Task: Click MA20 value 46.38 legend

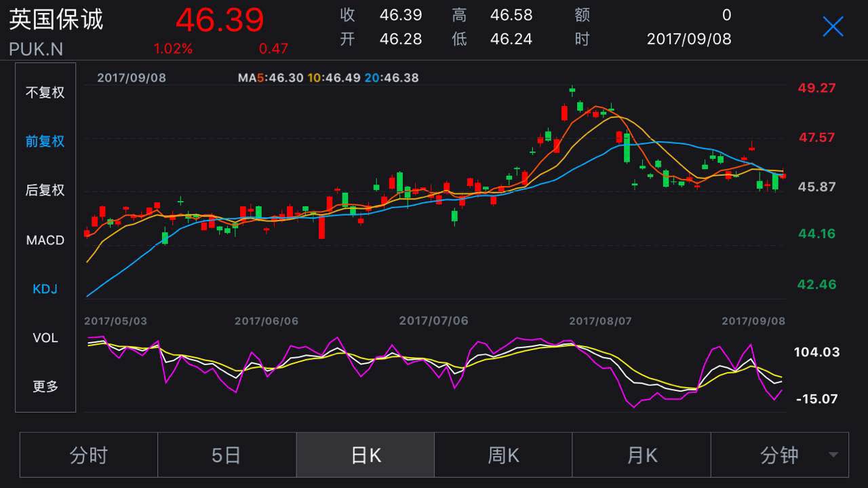Action: point(391,78)
